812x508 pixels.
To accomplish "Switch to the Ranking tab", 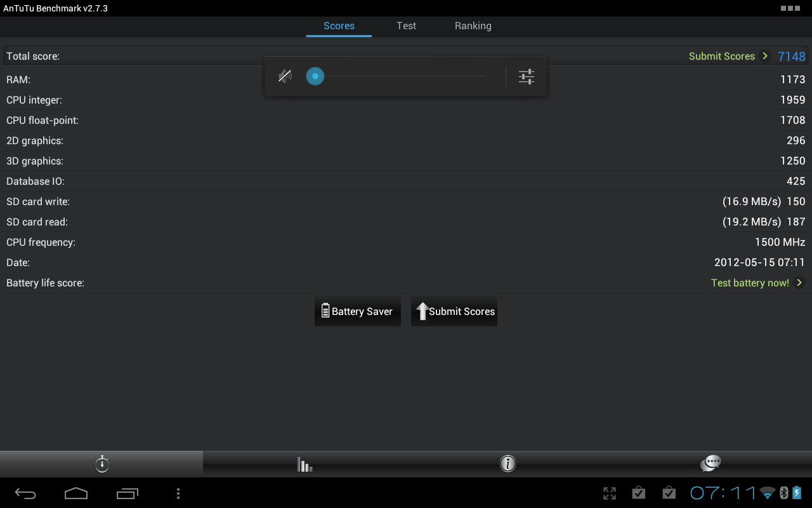I will coord(473,26).
